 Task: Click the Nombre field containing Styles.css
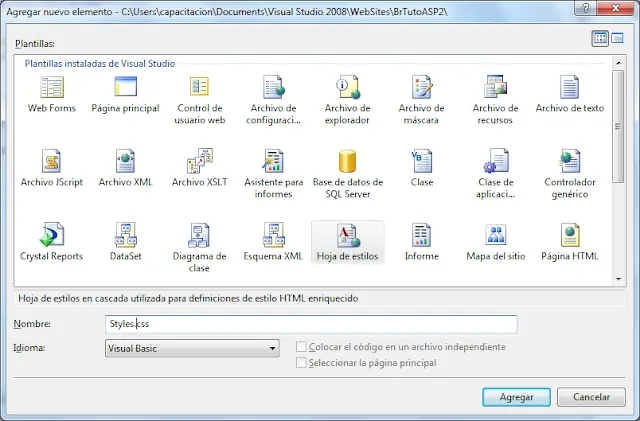311,324
